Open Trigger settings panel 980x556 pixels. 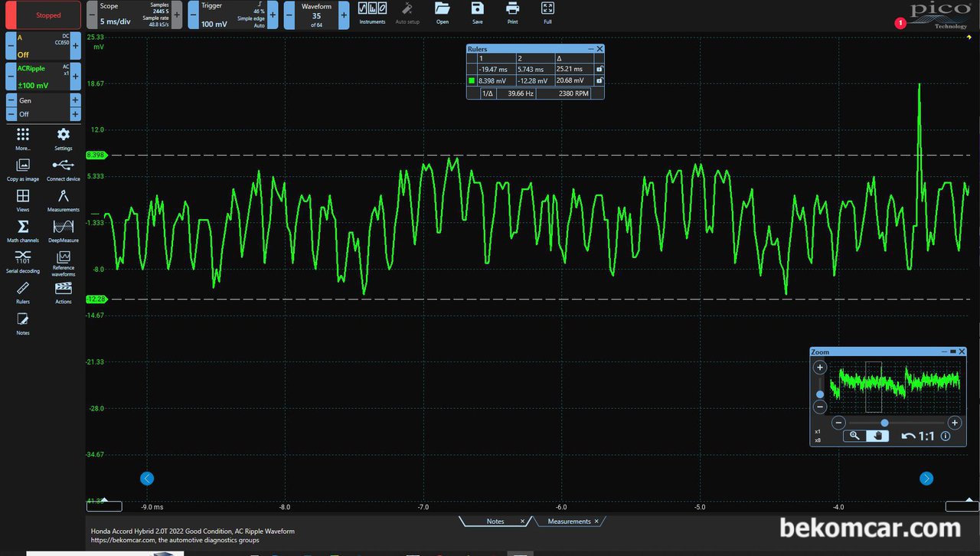[232, 15]
